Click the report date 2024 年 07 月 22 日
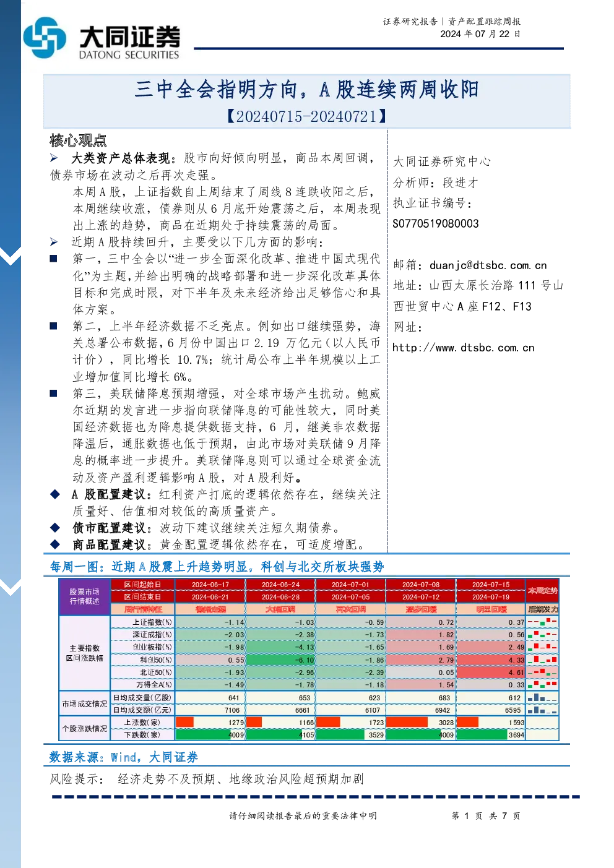Screen dimensions: 614x868 point(480,34)
